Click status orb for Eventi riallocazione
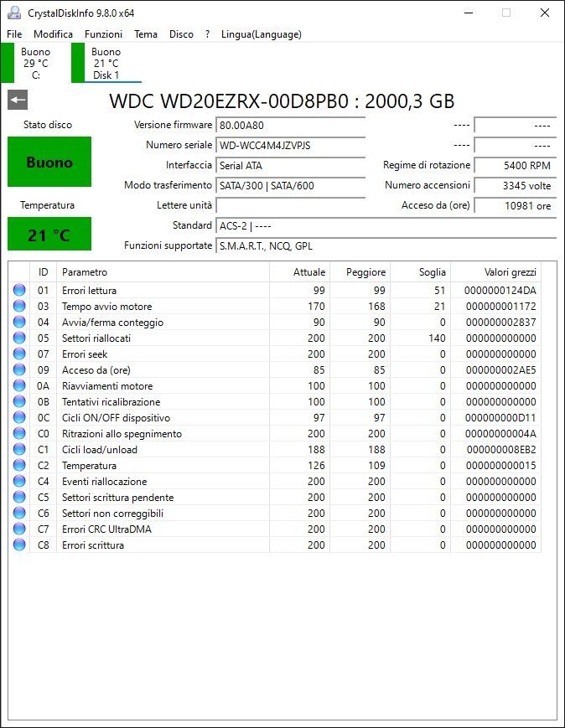The width and height of the screenshot is (565, 728). (19, 481)
